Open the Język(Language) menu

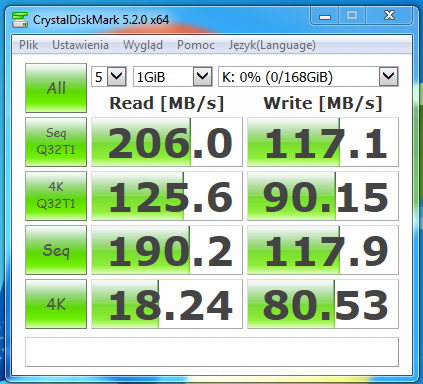pyautogui.click(x=272, y=45)
